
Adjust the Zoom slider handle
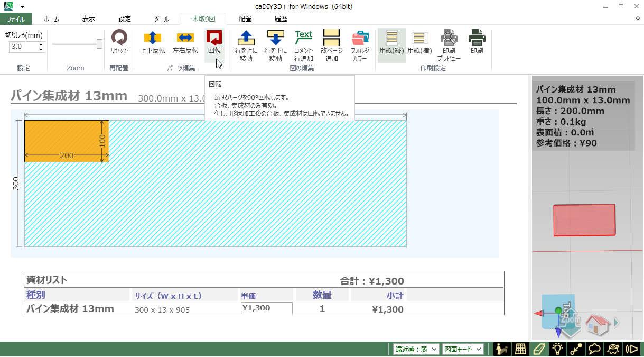pyautogui.click(x=99, y=44)
